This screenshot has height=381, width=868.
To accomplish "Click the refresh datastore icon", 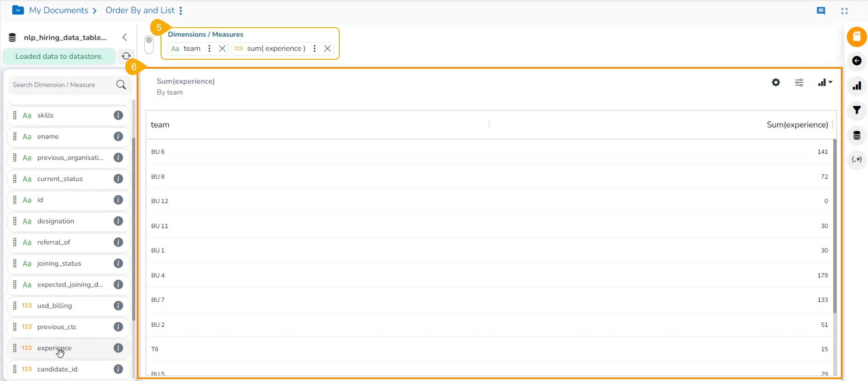I will [x=126, y=56].
